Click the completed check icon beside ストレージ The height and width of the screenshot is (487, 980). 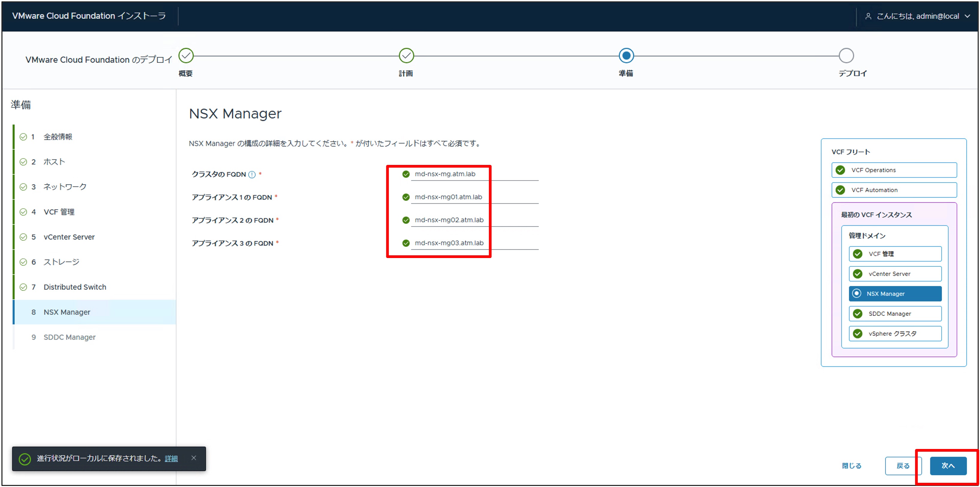pyautogui.click(x=23, y=262)
